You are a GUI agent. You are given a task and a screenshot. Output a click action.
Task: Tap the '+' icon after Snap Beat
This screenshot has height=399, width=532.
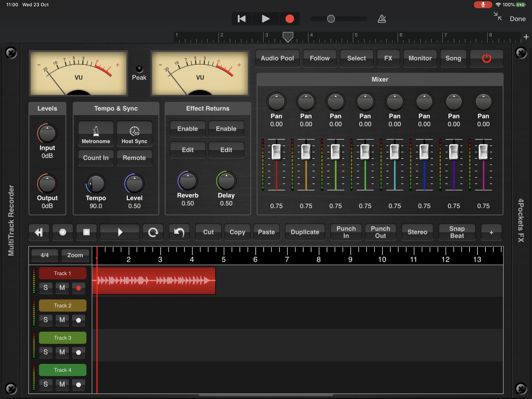[x=491, y=232]
